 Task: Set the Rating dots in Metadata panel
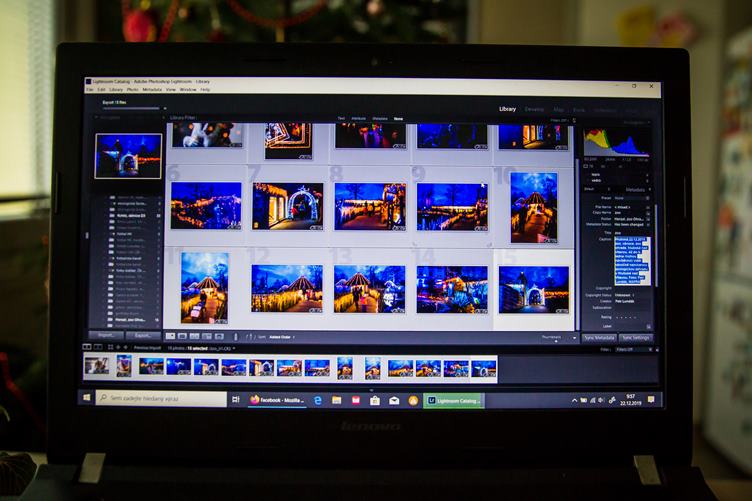click(626, 317)
